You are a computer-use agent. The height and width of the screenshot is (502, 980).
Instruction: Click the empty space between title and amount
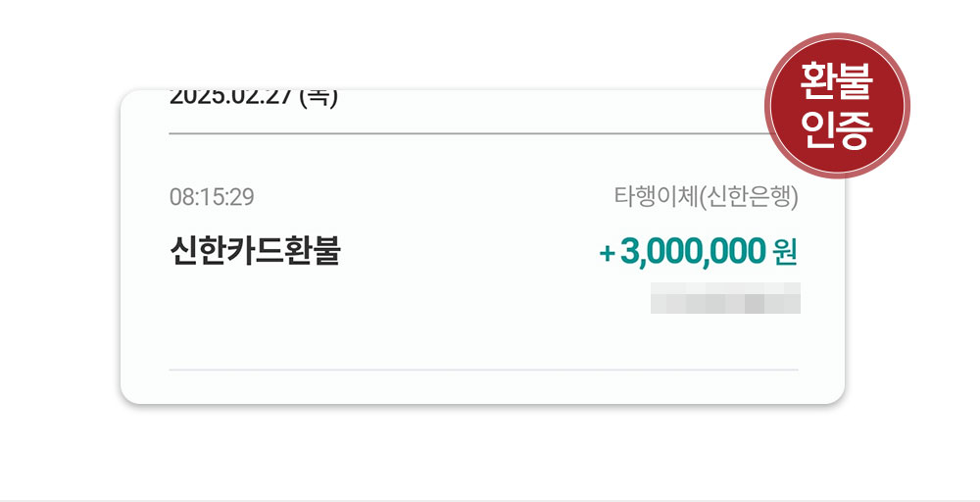tap(470, 253)
